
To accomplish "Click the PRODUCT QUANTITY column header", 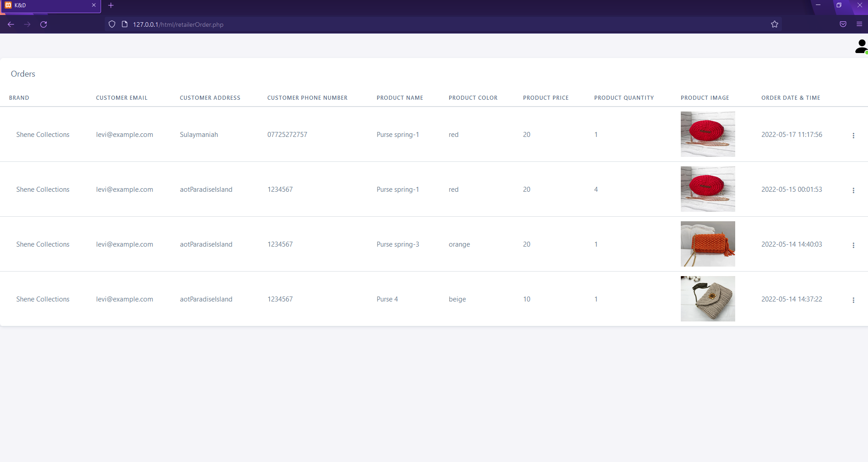I will click(x=624, y=98).
